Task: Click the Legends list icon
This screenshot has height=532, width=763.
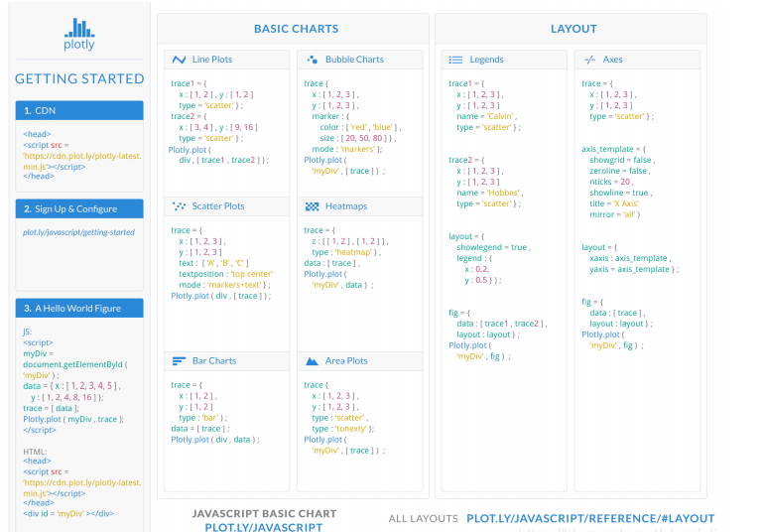Action: click(x=455, y=60)
